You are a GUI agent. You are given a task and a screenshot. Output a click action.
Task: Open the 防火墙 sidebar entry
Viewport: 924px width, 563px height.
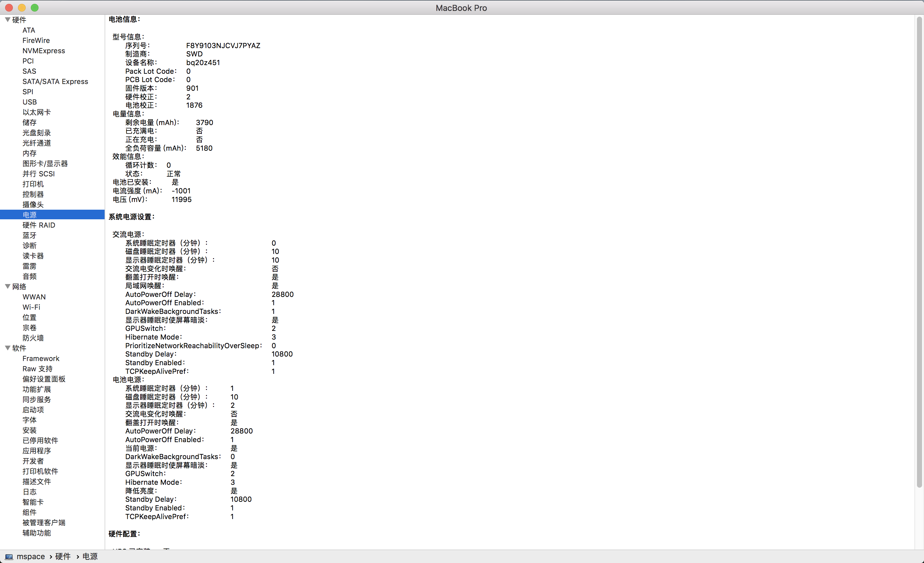[x=33, y=338]
